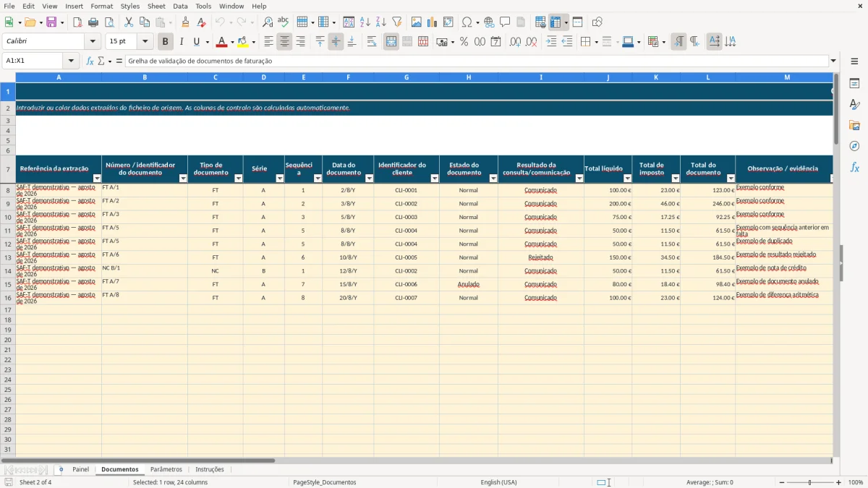Open sidebar Properties panel icon
868x488 pixels.
[854, 84]
